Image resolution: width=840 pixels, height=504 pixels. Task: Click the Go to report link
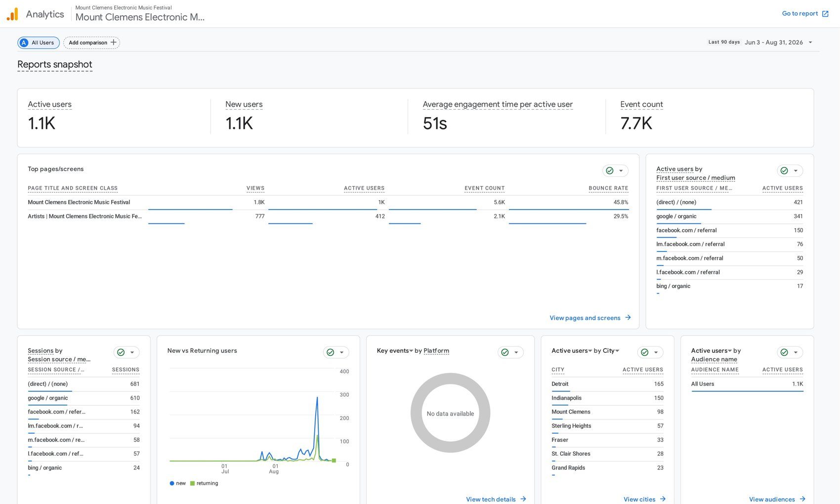click(805, 14)
